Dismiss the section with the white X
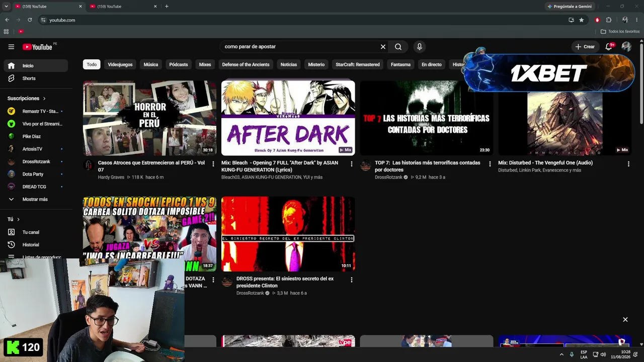The width and height of the screenshot is (644, 362). tap(625, 319)
